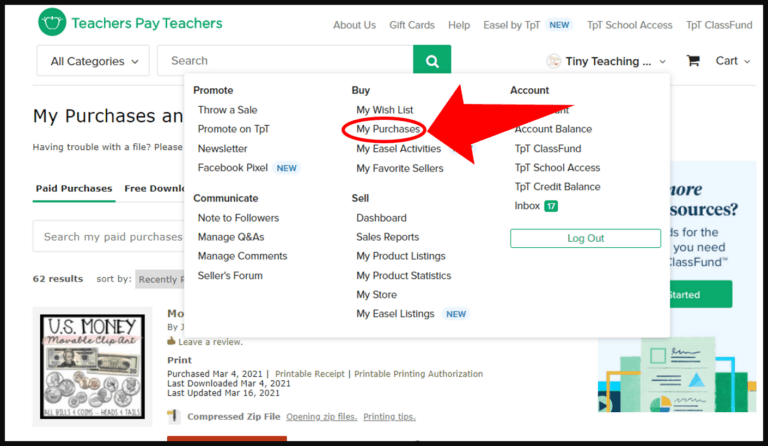The height and width of the screenshot is (446, 768).
Task: Go to My Store
Action: pos(376,295)
